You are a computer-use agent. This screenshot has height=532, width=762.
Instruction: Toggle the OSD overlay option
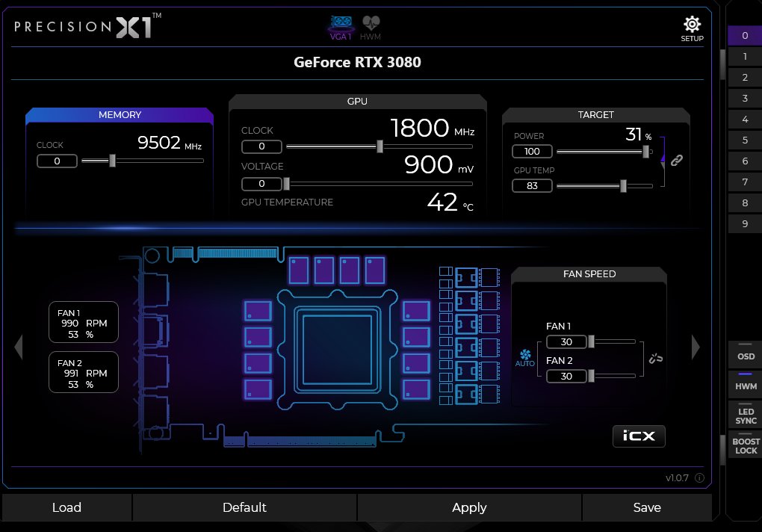[x=746, y=355]
